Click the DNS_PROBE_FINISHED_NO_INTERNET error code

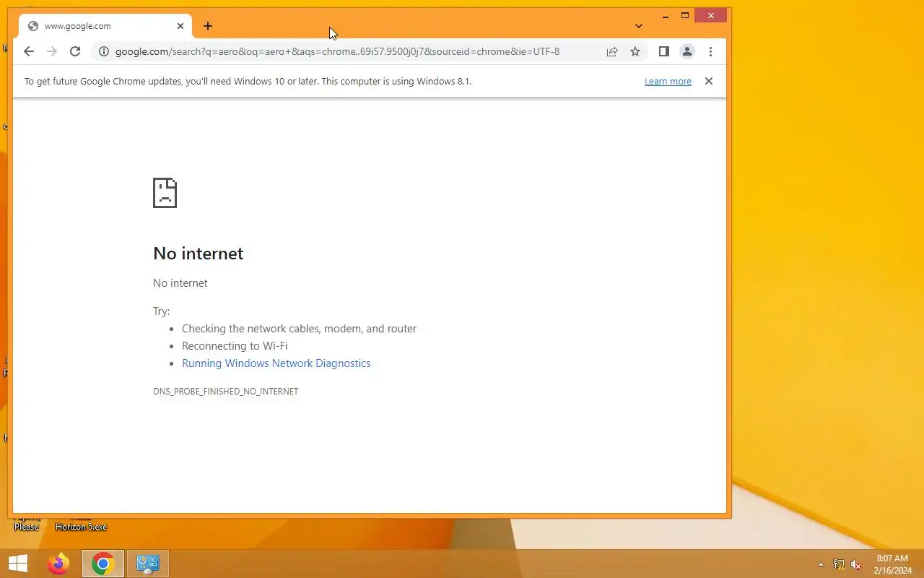click(x=225, y=391)
